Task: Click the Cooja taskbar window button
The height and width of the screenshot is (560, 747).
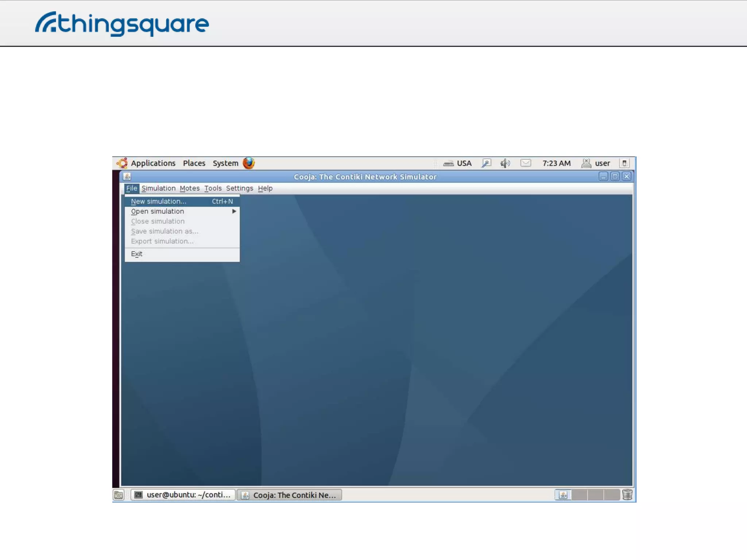Action: (289, 495)
